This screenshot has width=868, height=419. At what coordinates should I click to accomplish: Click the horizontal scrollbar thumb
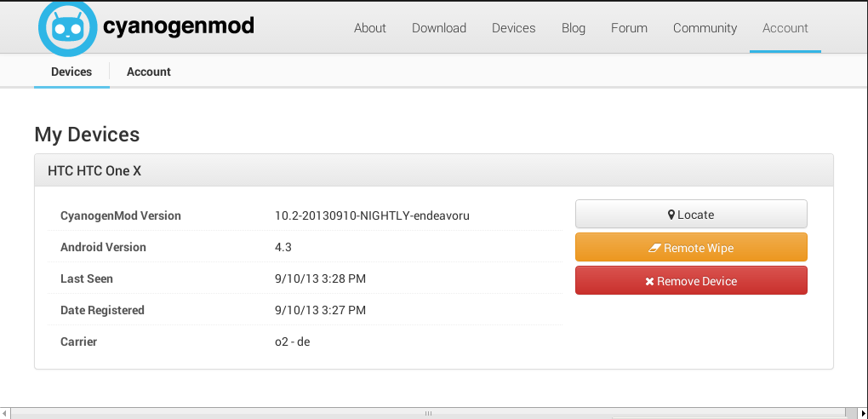point(428,413)
